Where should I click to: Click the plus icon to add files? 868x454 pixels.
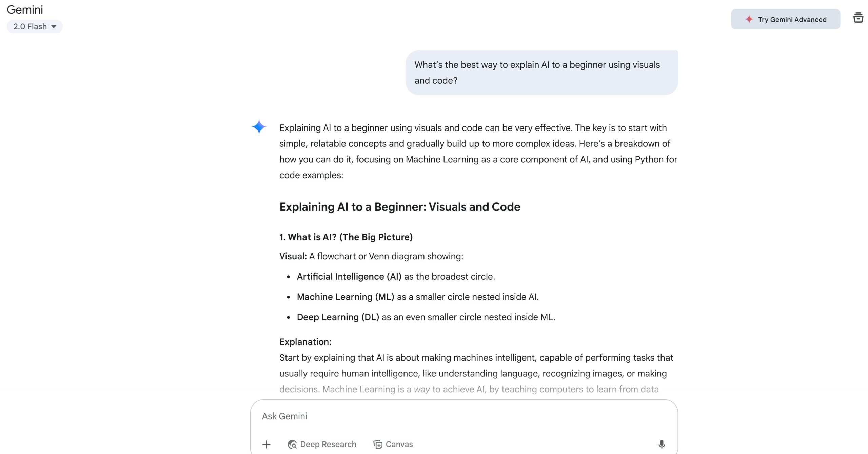267,444
